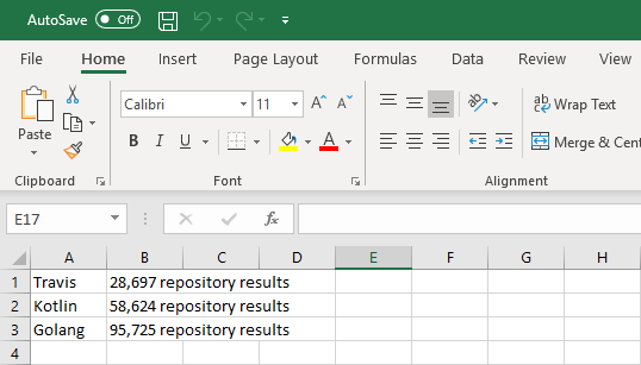Toggle the Bottom Align button
The height and width of the screenshot is (365, 641).
(x=440, y=104)
